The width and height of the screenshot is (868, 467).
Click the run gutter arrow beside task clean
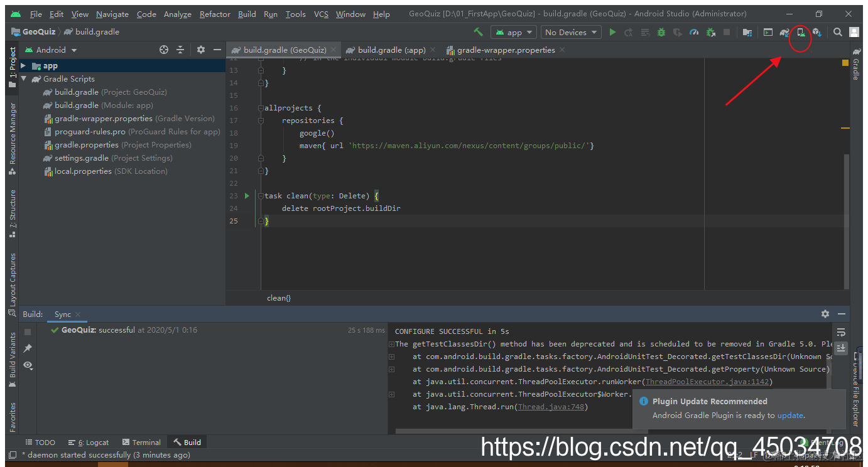[247, 196]
